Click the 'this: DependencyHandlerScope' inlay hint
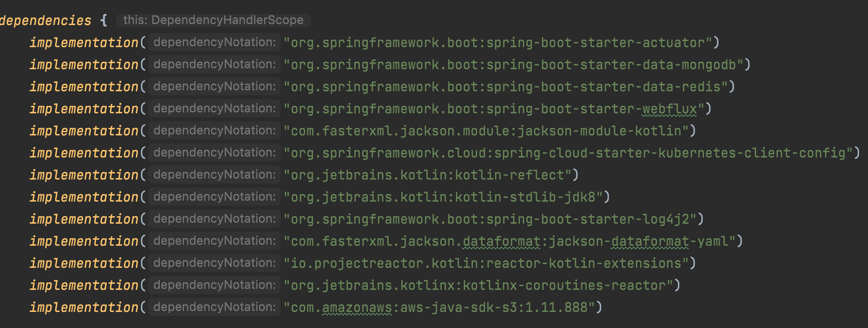Viewport: 868px width, 328px height. click(x=213, y=20)
